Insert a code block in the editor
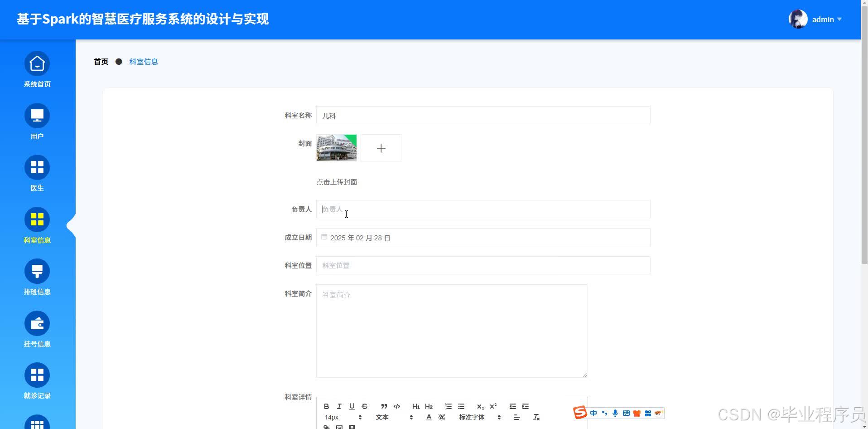 click(x=397, y=406)
